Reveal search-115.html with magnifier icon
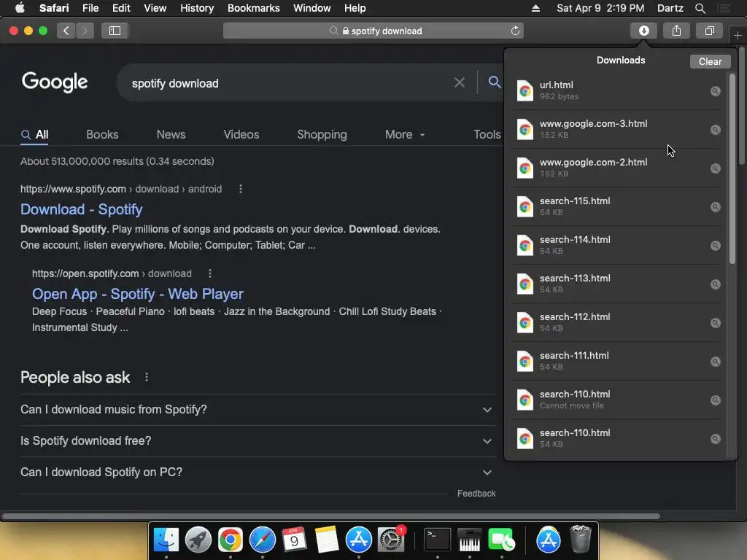 click(x=716, y=206)
